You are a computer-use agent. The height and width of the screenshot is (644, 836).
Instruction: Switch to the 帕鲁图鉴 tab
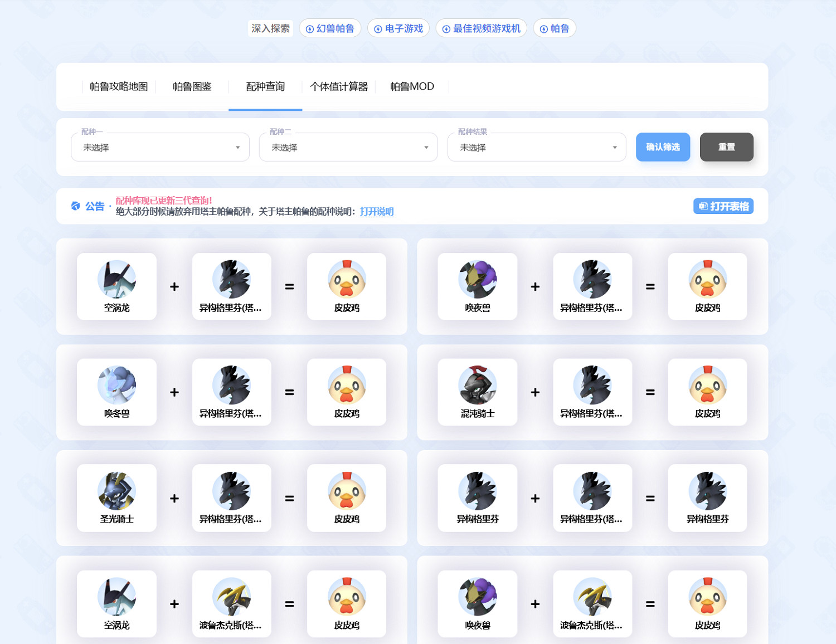(192, 86)
